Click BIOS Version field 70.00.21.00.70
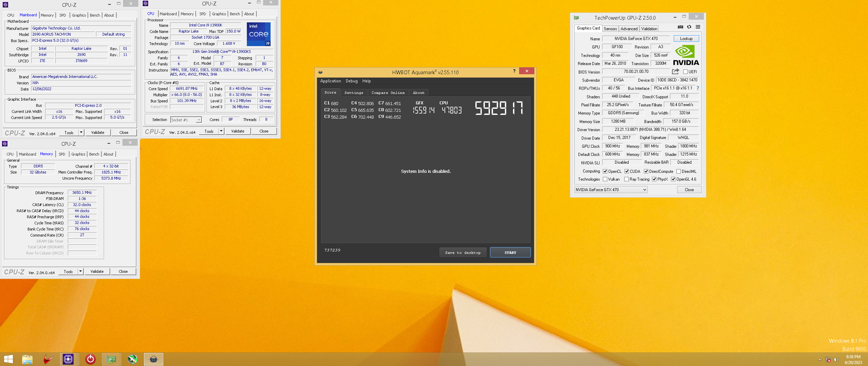 coord(636,72)
